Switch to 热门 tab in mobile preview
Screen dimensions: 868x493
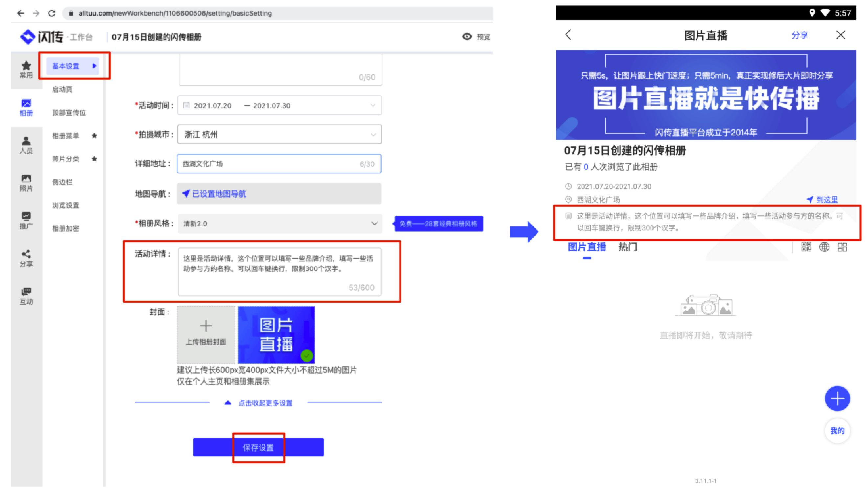(628, 247)
